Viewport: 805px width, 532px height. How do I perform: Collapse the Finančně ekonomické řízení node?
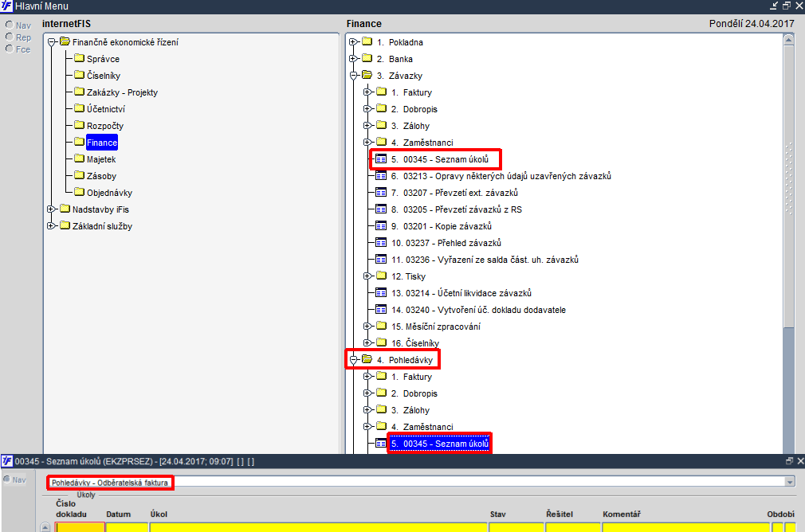point(51,42)
